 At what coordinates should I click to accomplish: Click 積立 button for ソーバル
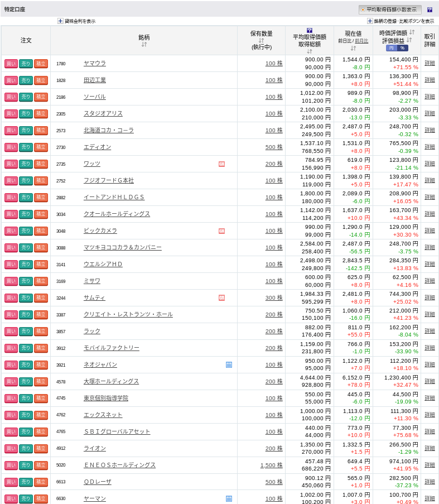(x=41, y=97)
